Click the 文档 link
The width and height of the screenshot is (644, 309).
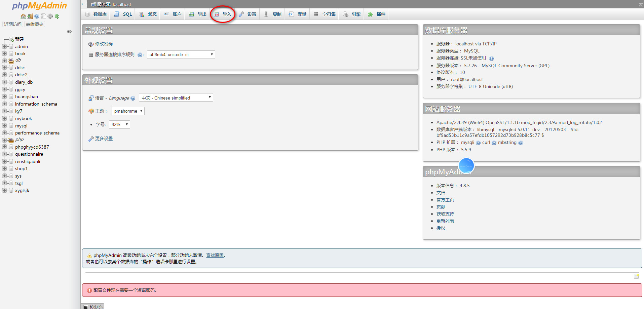tap(441, 193)
